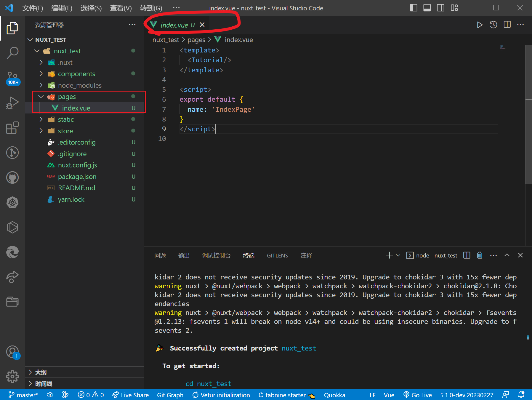Click the editor minimap preview
The height and width of the screenshot is (400, 532).
click(503, 48)
